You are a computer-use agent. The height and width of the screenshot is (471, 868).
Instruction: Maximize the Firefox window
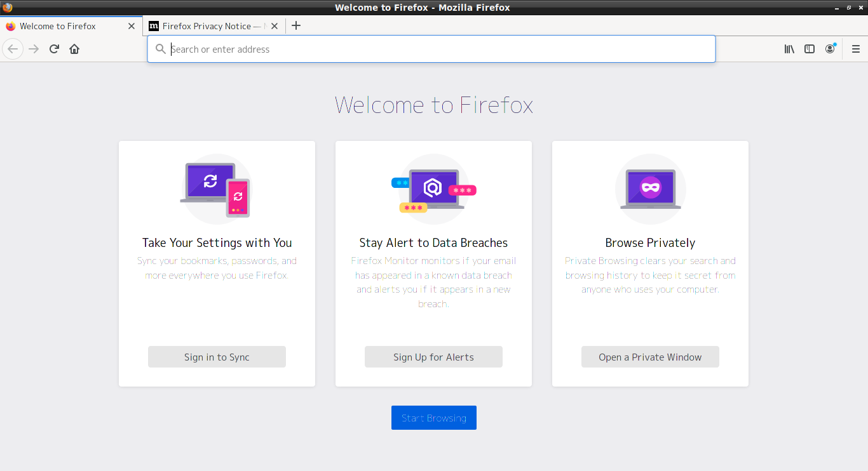click(x=848, y=8)
